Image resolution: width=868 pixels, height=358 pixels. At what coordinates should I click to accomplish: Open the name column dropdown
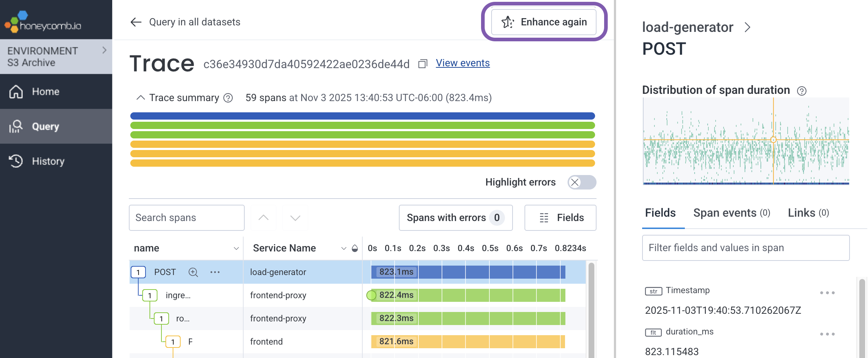[x=236, y=248]
